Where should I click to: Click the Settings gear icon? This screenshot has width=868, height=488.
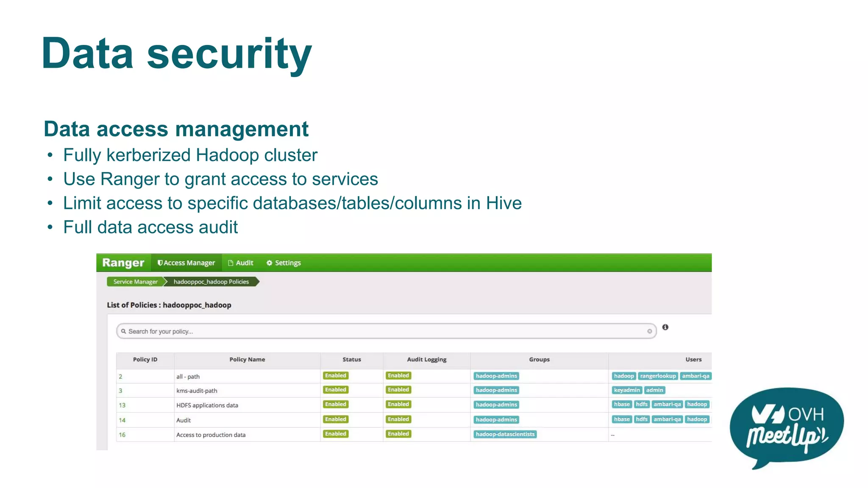[x=269, y=263]
